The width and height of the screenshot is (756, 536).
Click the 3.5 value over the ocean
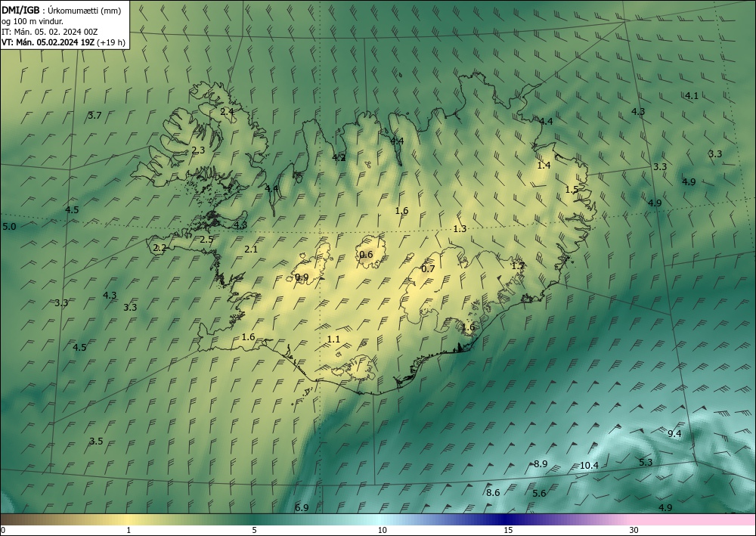point(97,441)
